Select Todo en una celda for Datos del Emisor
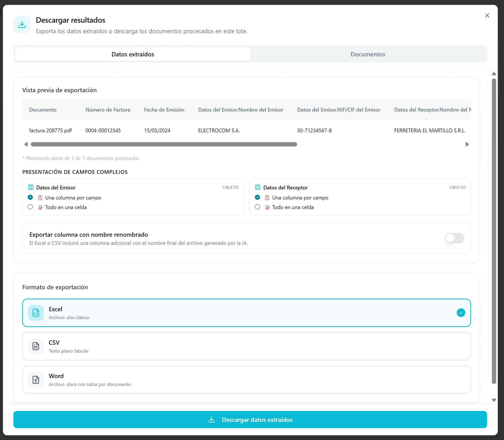The width and height of the screenshot is (504, 440). 30,207
